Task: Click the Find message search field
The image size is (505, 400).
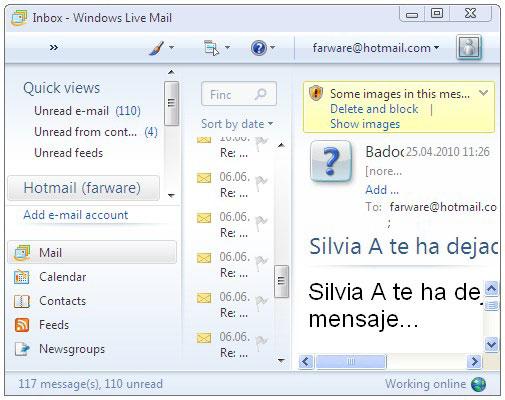Action: (x=239, y=94)
